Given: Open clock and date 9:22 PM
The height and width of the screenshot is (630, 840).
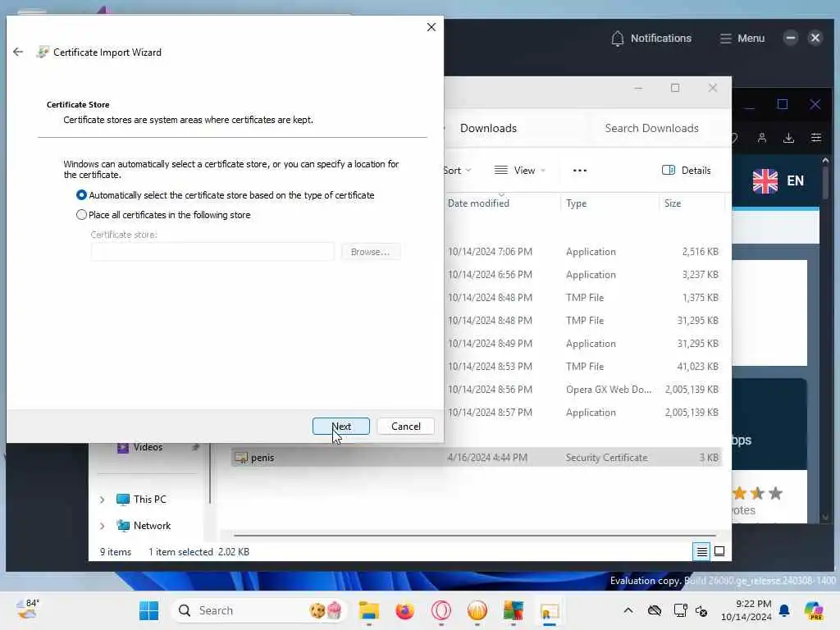Looking at the screenshot, I should point(746,610).
